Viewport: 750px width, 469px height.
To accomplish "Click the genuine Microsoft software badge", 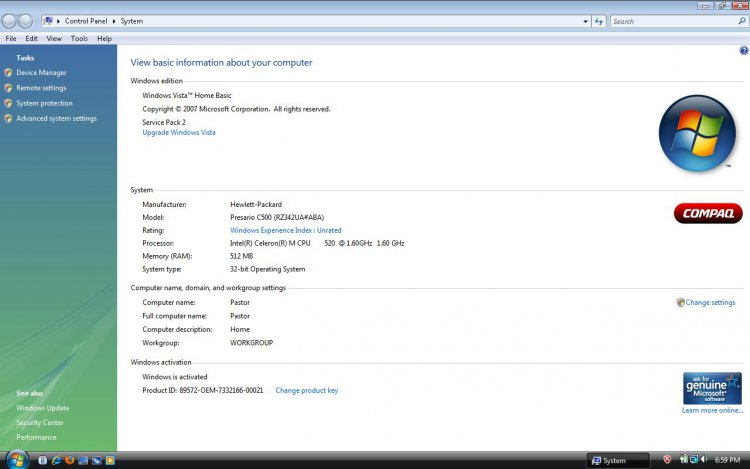I will tap(712, 388).
